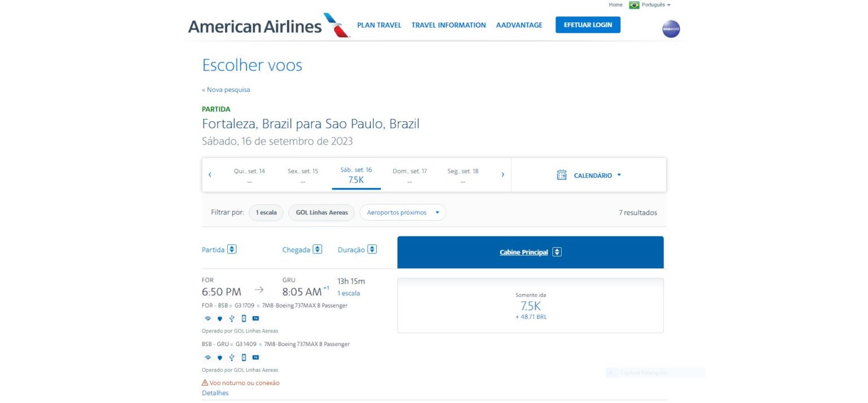Open the Aeroportos próximos dropdown
Viewport: 868px width, 403px height.
[x=402, y=212]
